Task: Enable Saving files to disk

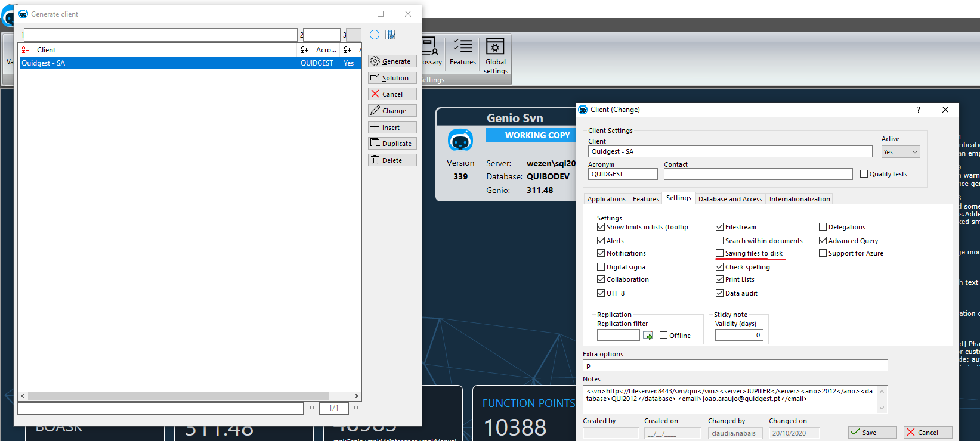Action: pyautogui.click(x=720, y=253)
